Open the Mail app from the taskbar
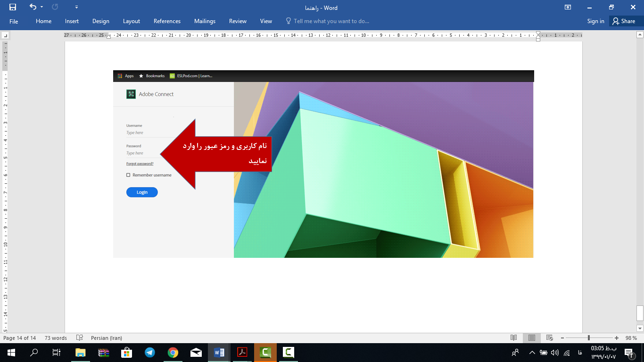The width and height of the screenshot is (644, 362). click(196, 352)
